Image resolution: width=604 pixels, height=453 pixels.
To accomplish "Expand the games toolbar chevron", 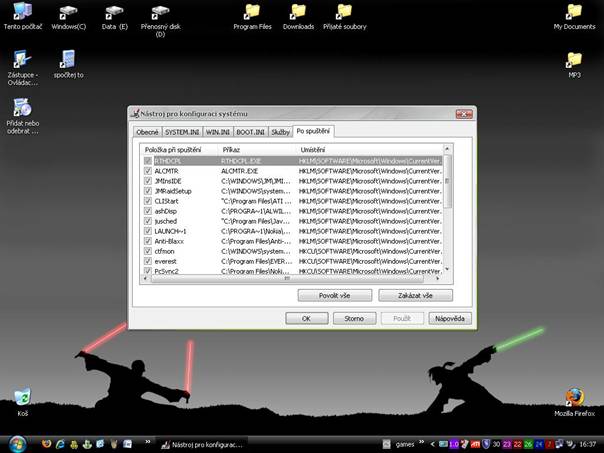I will click(421, 441).
